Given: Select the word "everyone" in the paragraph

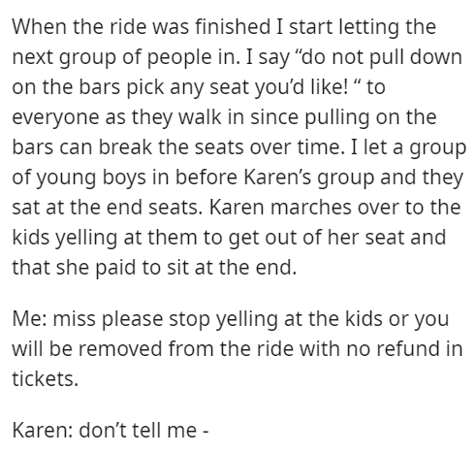Looking at the screenshot, I should (55, 117).
